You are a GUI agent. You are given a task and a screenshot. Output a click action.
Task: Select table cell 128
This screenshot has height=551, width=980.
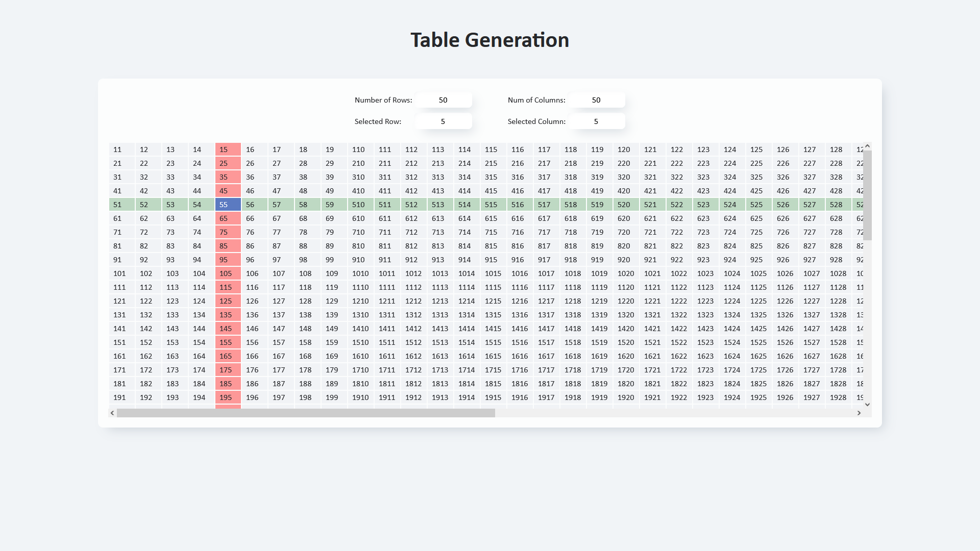pyautogui.click(x=838, y=149)
